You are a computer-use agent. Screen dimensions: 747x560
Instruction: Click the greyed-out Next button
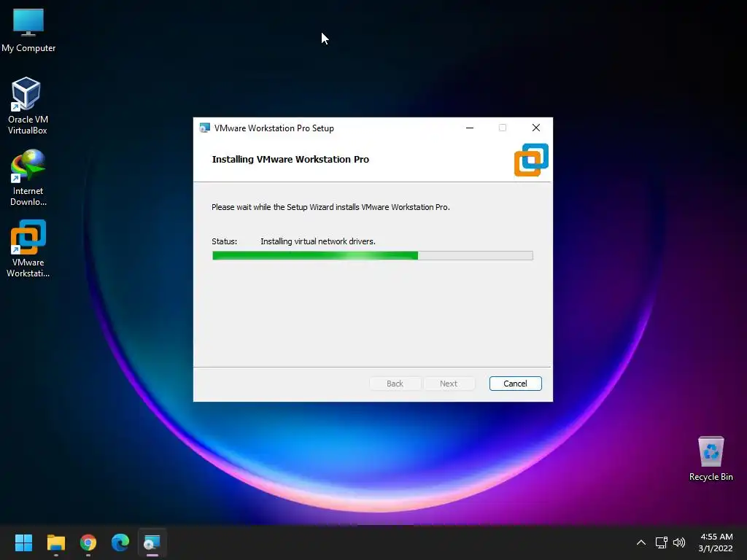(x=449, y=384)
